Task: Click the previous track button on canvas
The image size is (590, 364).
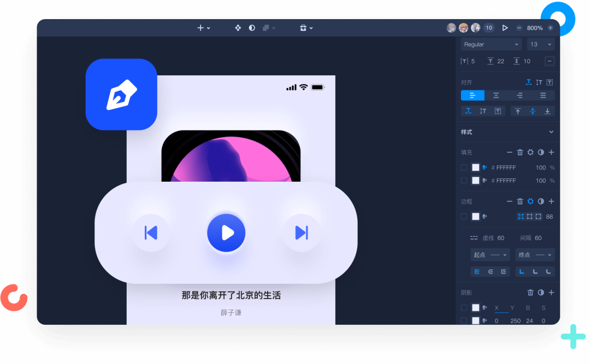Action: click(151, 233)
